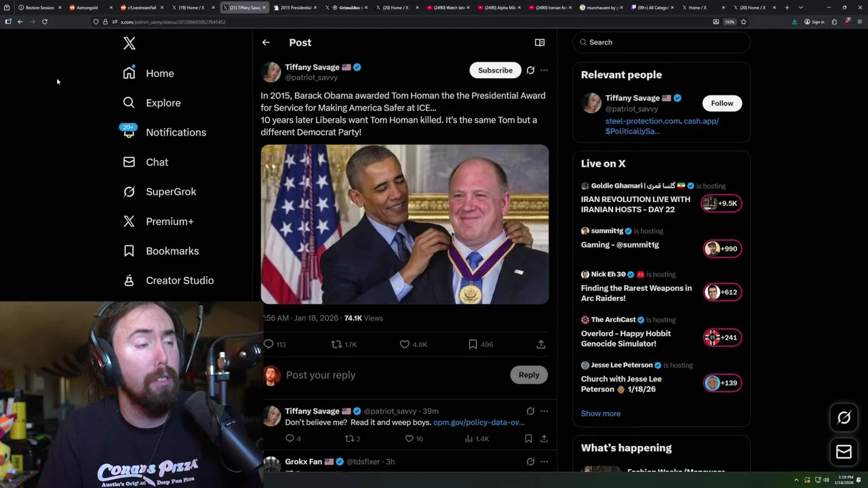Open floating Grok button
Screen dimensions: 868x488
pyautogui.click(x=844, y=418)
